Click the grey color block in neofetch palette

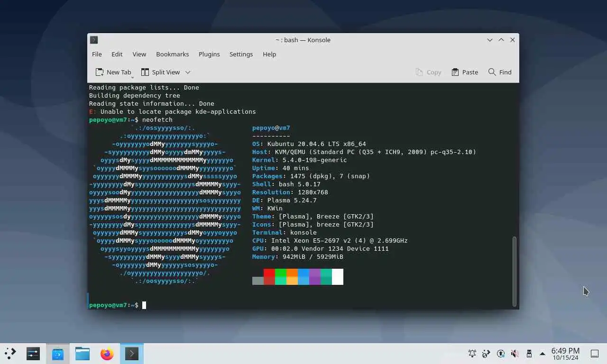coord(258,281)
